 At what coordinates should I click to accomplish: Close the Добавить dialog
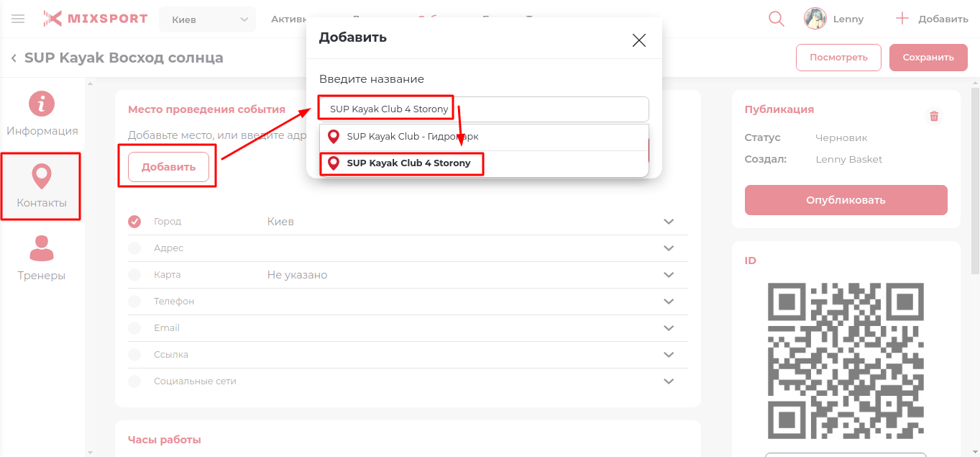638,40
